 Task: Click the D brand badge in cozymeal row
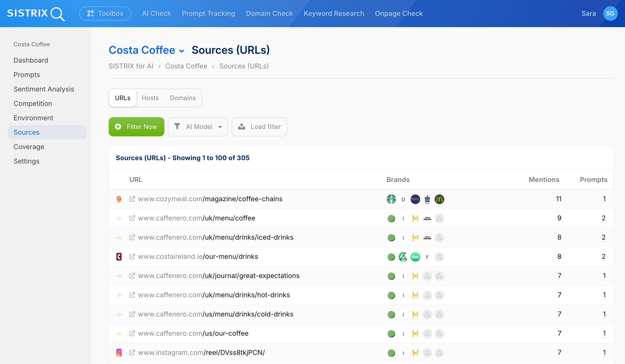[x=403, y=199]
